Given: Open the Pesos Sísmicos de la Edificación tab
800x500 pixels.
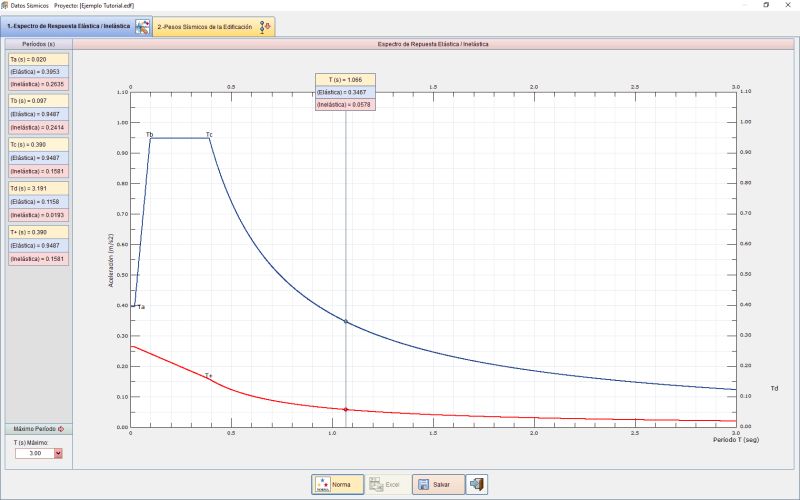Looking at the screenshot, I should [214, 27].
